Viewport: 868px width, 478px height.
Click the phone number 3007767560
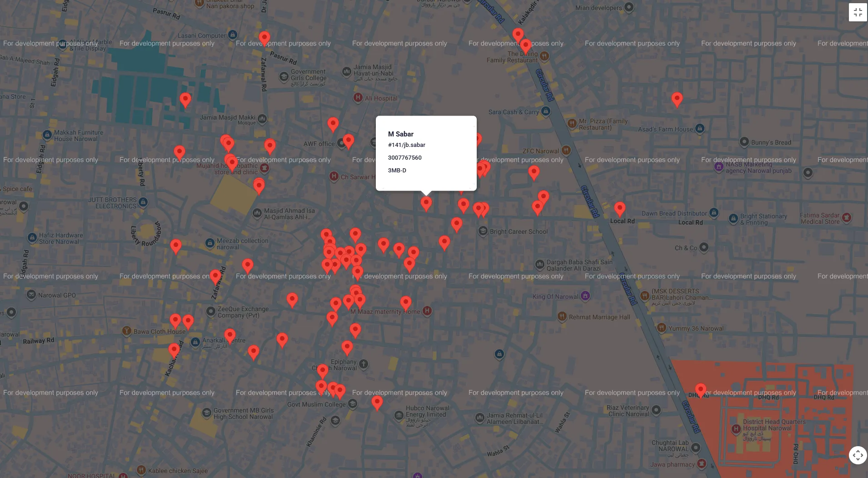(405, 158)
